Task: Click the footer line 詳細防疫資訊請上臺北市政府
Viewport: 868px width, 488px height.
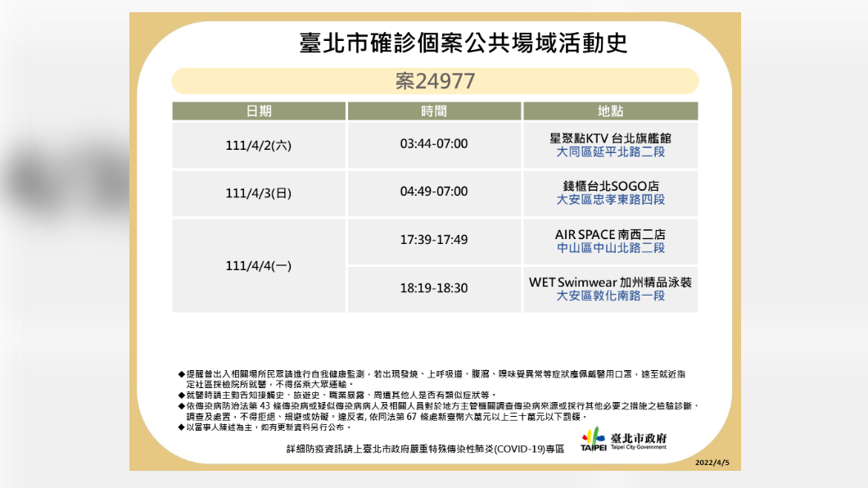Action: coord(425,449)
